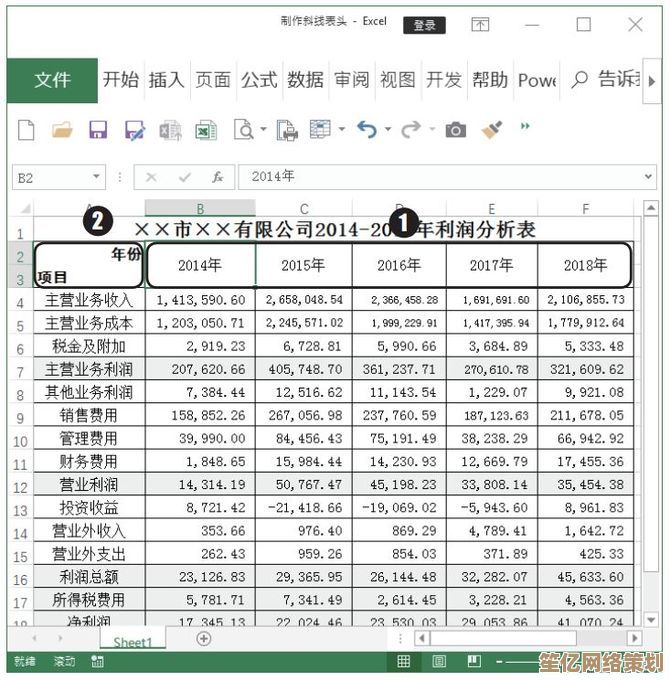This screenshot has height=681, width=670.
Task: Click cell with value 45,633.60
Action: [585, 577]
